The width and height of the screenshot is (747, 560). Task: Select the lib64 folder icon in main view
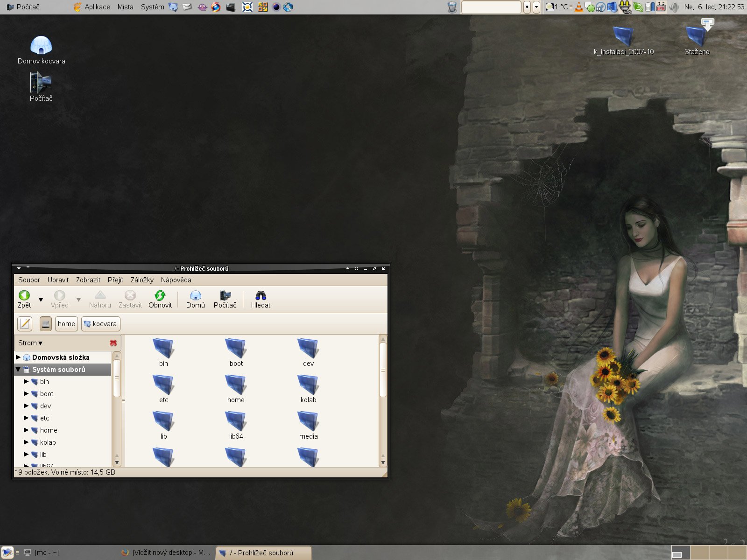[x=236, y=421]
